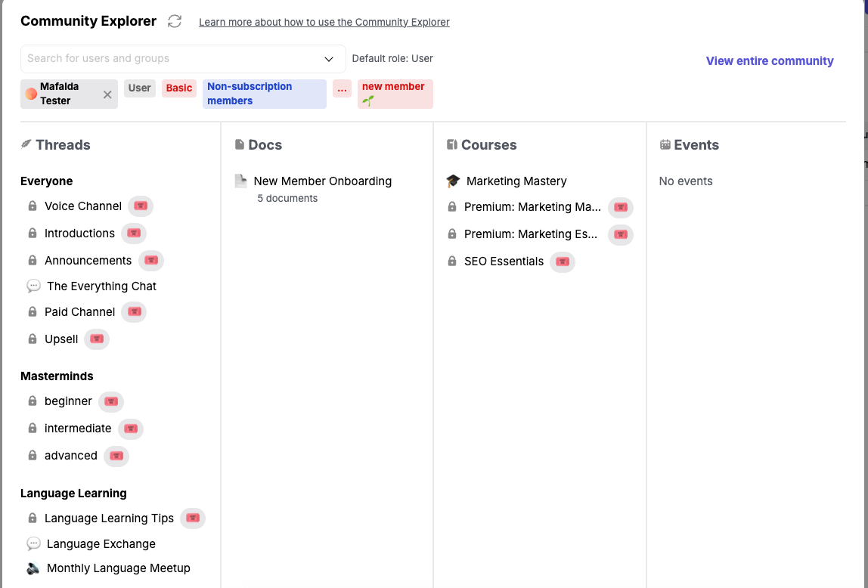
Task: Click the Basic role tag
Action: [x=179, y=88]
